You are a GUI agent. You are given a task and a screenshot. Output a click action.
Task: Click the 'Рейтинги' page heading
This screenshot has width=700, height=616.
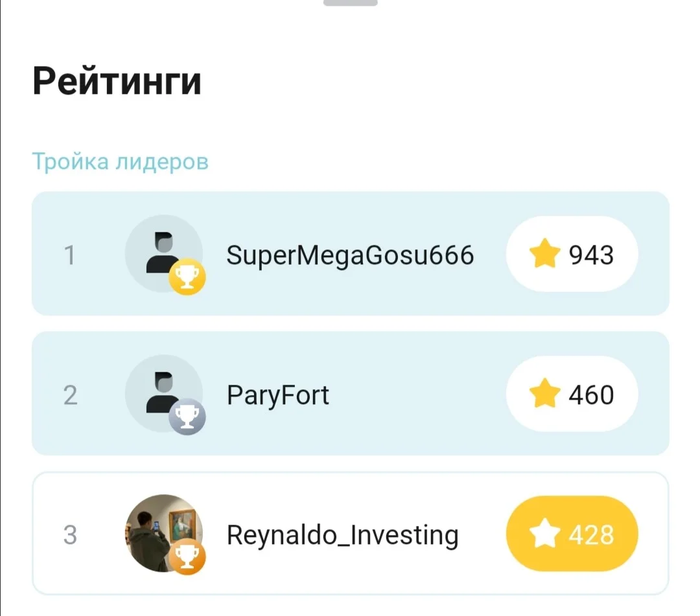[117, 81]
